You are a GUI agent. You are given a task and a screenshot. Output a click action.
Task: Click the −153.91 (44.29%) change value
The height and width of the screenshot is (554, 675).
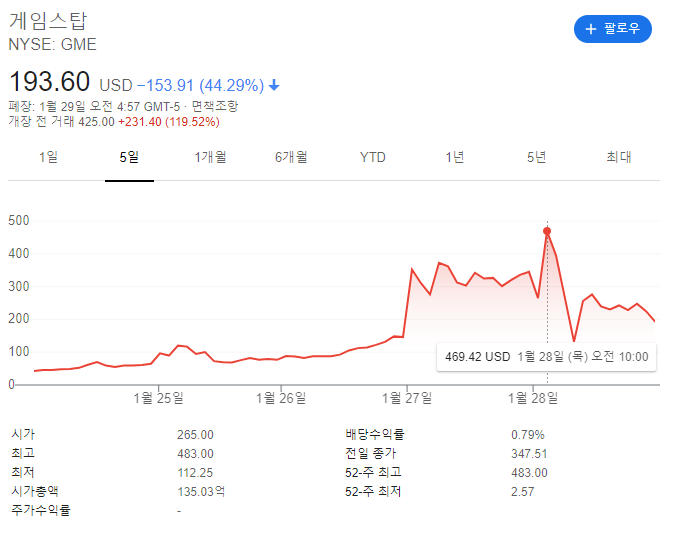[200, 85]
